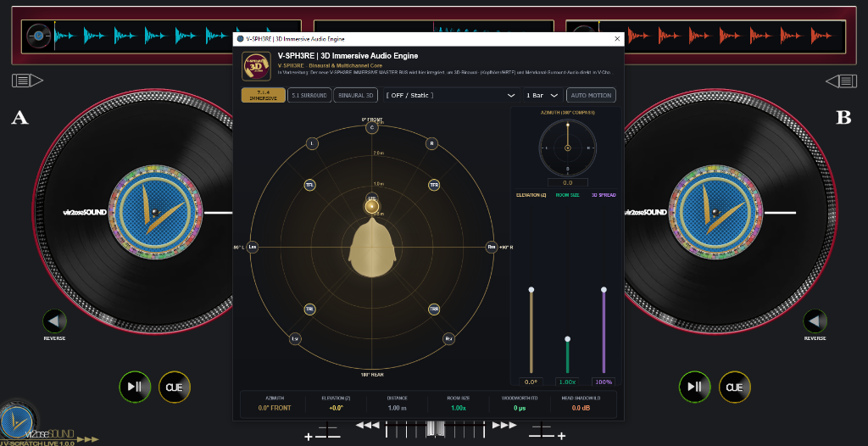Open deck B playlist panel icon

(x=842, y=81)
